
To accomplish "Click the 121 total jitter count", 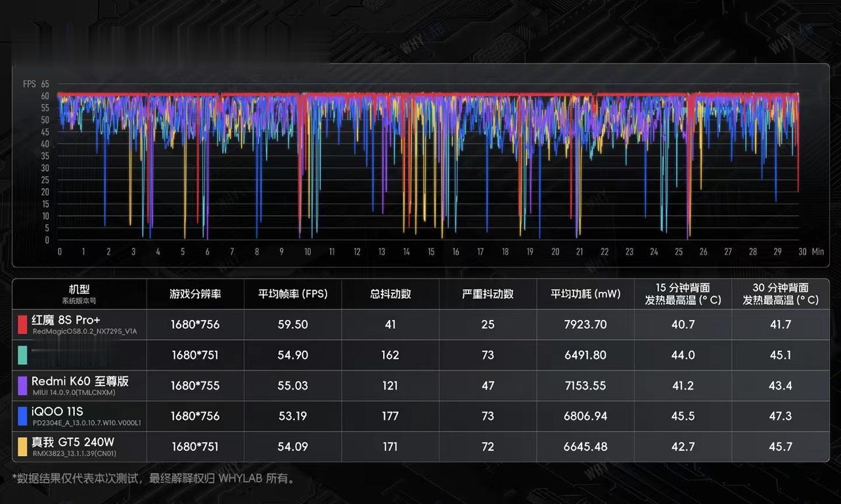I will point(390,386).
